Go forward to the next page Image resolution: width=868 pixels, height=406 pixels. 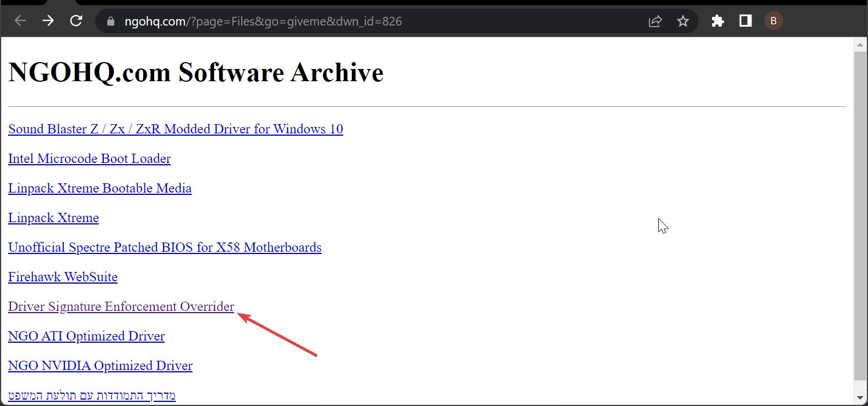48,21
